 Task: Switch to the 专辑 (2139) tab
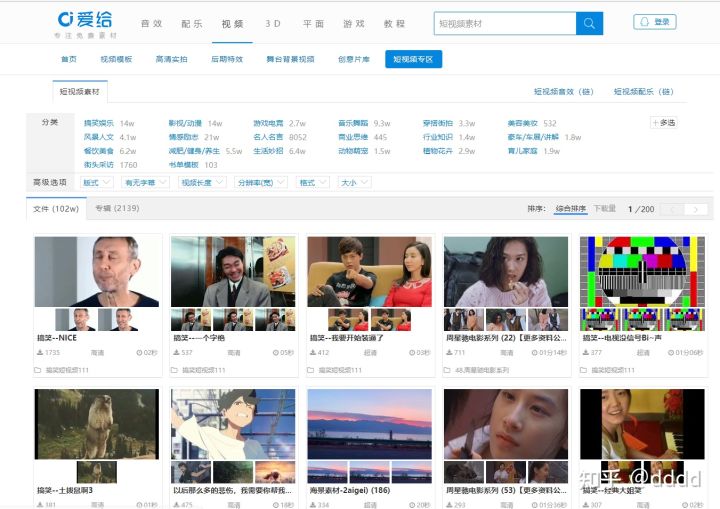pyautogui.click(x=117, y=209)
